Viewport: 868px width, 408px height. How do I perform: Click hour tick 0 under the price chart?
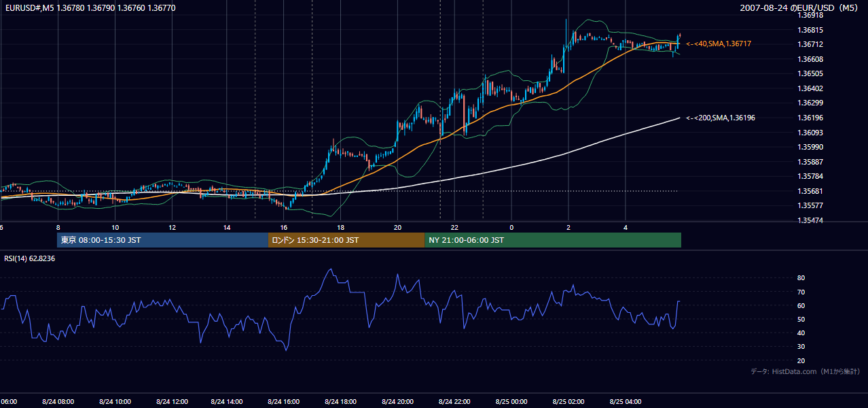coord(511,227)
